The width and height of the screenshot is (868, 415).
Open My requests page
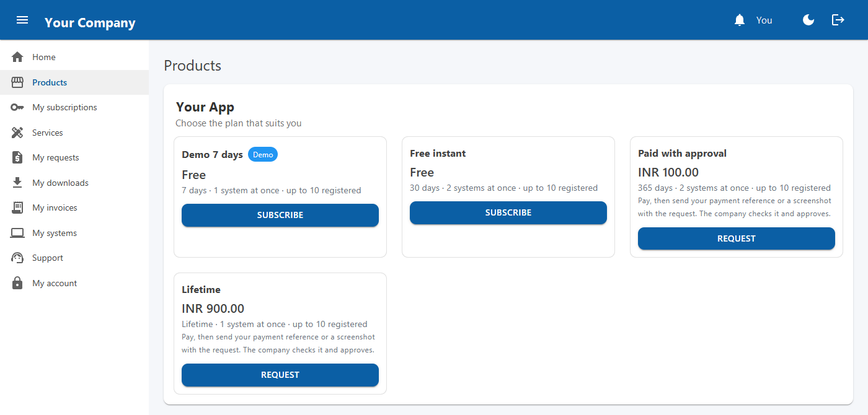74,157
